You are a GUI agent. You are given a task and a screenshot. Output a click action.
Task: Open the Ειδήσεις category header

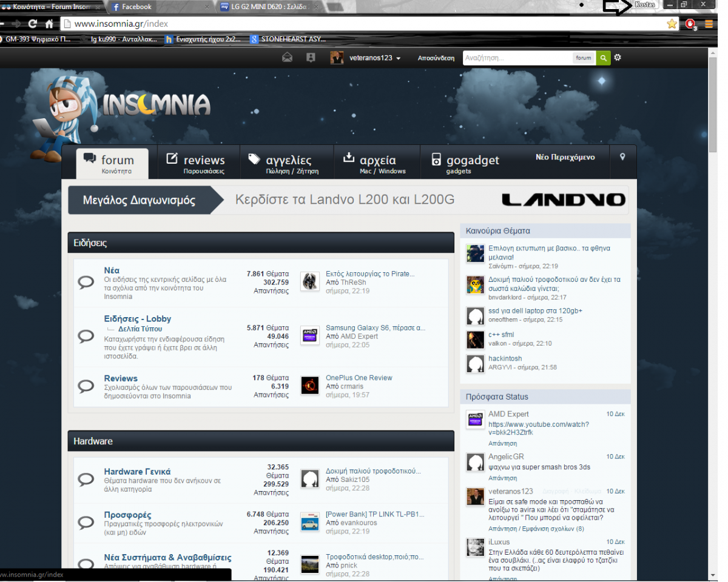[261, 242]
